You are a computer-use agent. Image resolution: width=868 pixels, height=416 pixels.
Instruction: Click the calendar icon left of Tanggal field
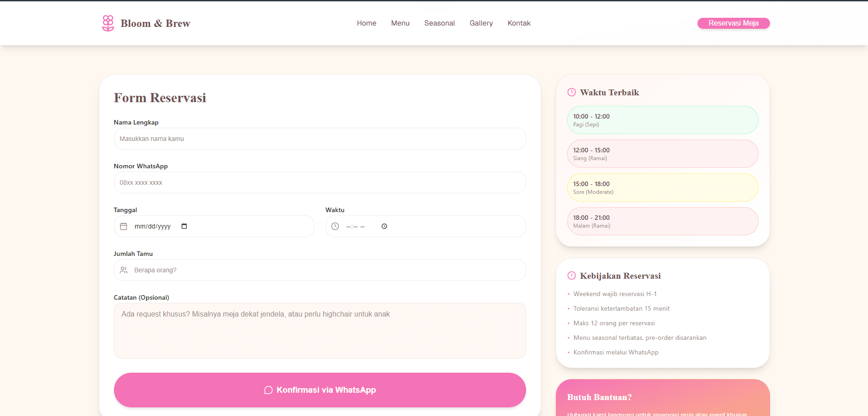tap(124, 226)
